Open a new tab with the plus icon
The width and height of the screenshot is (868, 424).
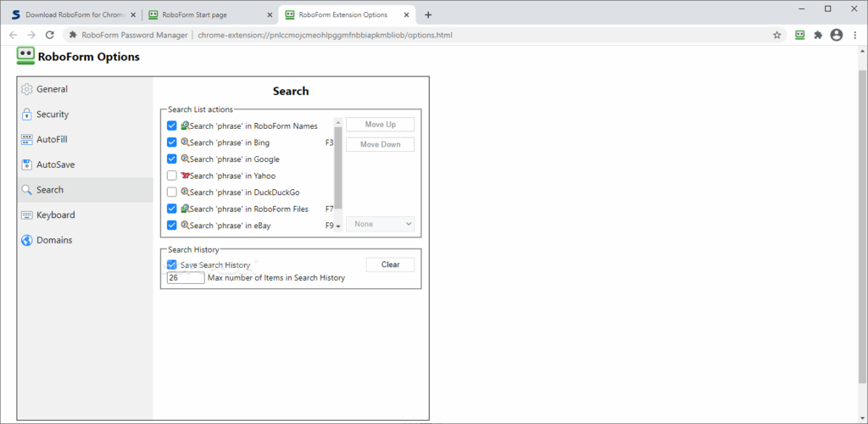[428, 15]
